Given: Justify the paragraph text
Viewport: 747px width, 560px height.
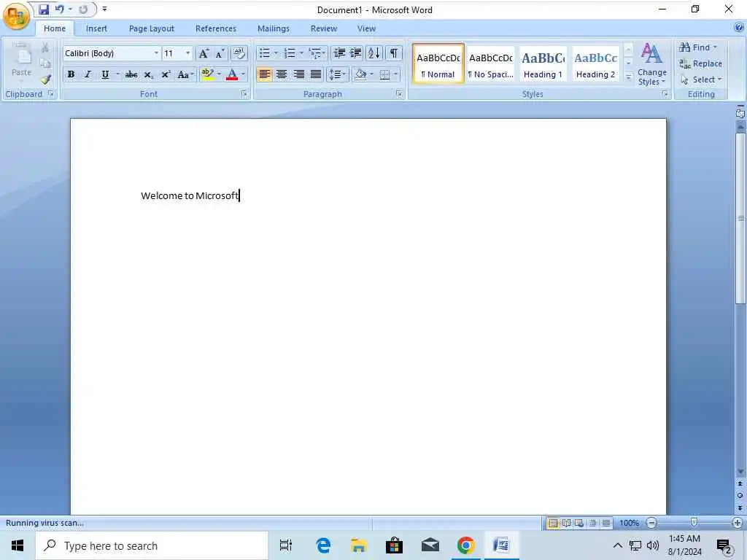Looking at the screenshot, I should pos(316,74).
